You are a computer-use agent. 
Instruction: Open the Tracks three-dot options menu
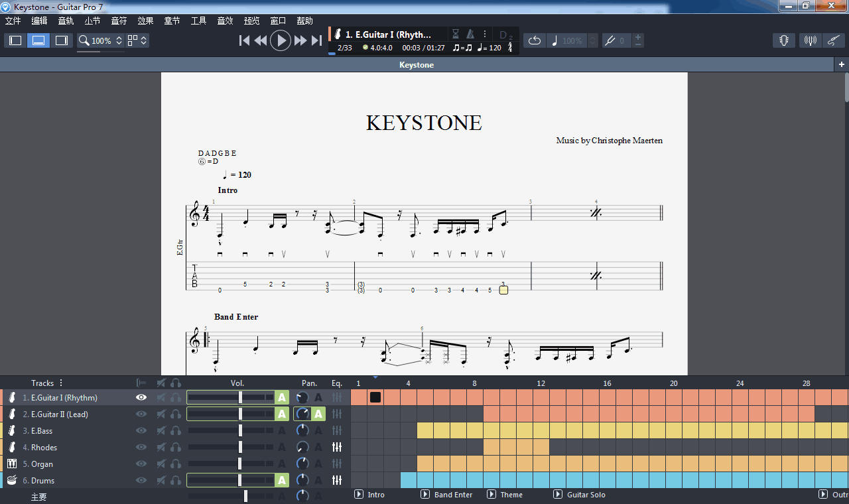coord(61,383)
